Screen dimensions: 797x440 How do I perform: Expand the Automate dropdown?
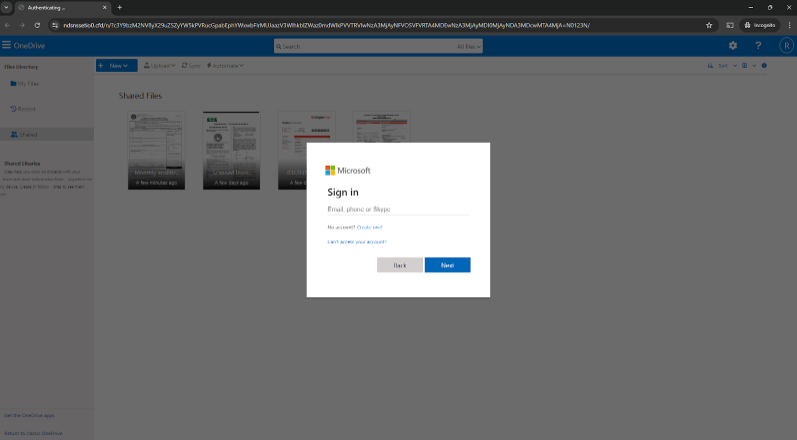[225, 66]
